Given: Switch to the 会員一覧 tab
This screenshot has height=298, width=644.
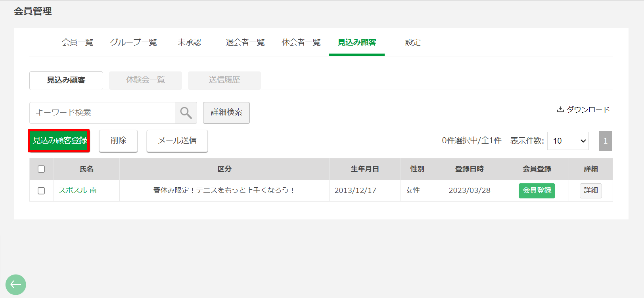Looking at the screenshot, I should click(x=77, y=42).
